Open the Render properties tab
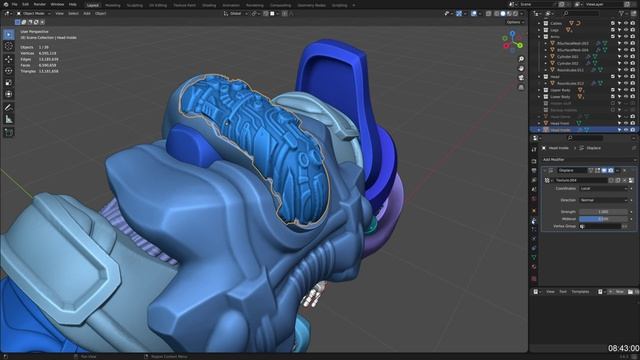640x360 pixels. (x=534, y=161)
